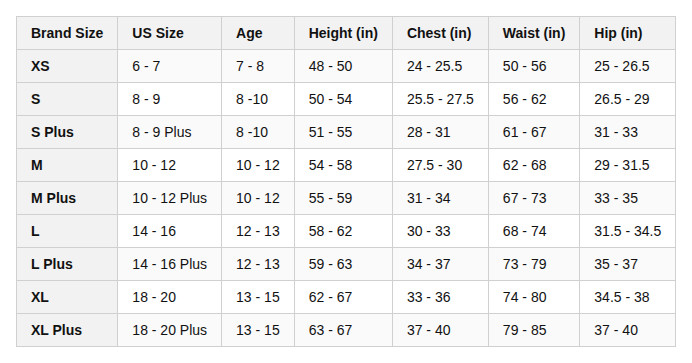Select the M Plus brand size cell
The image size is (692, 363).
pyautogui.click(x=67, y=198)
